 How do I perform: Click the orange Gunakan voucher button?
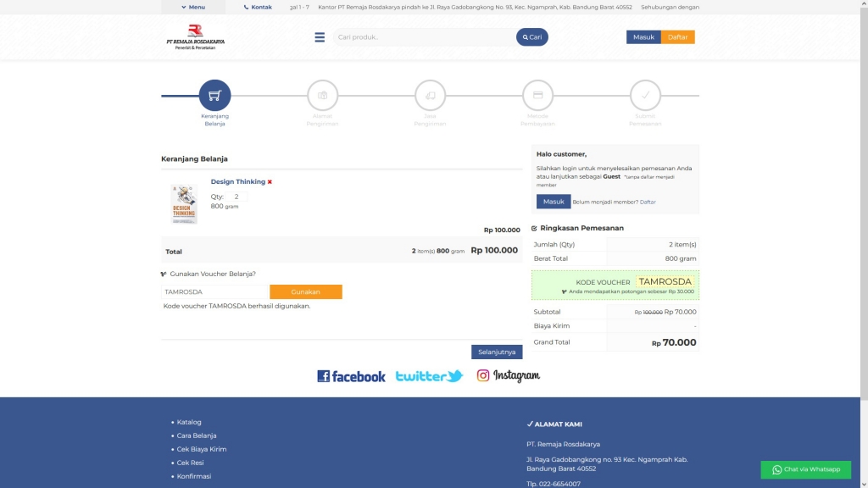pos(305,291)
